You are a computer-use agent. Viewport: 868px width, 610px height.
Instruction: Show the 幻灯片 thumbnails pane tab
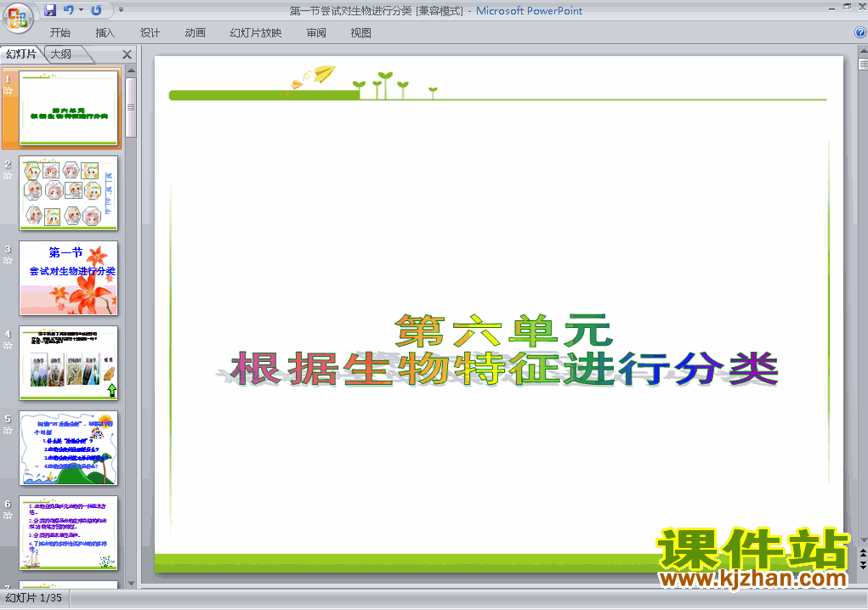click(x=21, y=54)
